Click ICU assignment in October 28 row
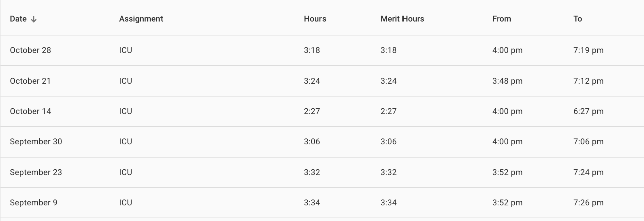The width and height of the screenshot is (644, 221). pyautogui.click(x=126, y=50)
